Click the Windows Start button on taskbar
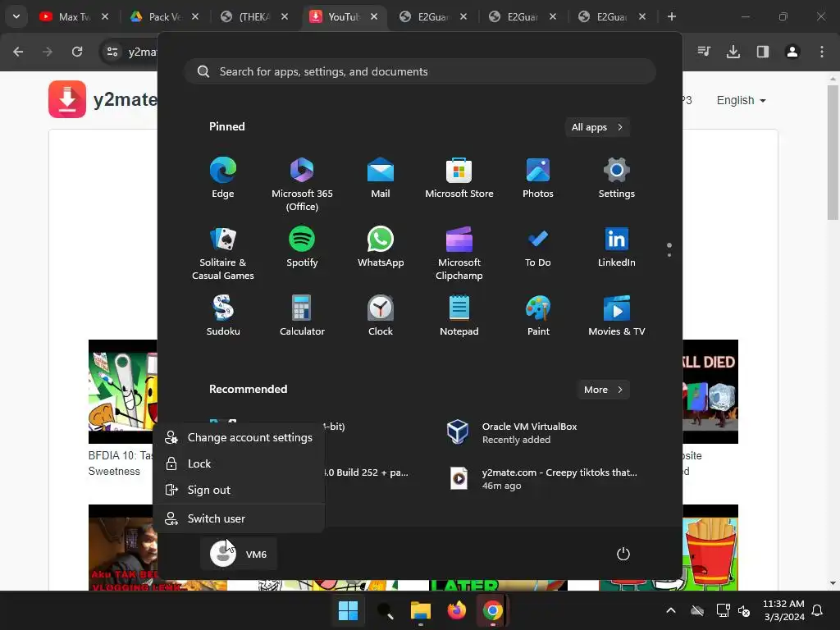 pyautogui.click(x=348, y=610)
